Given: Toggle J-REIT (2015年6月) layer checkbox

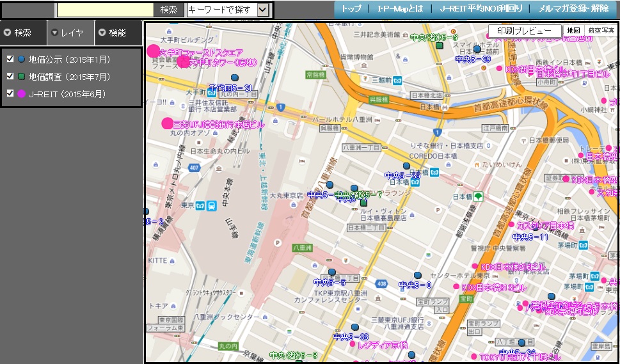Looking at the screenshot, I should [x=10, y=93].
